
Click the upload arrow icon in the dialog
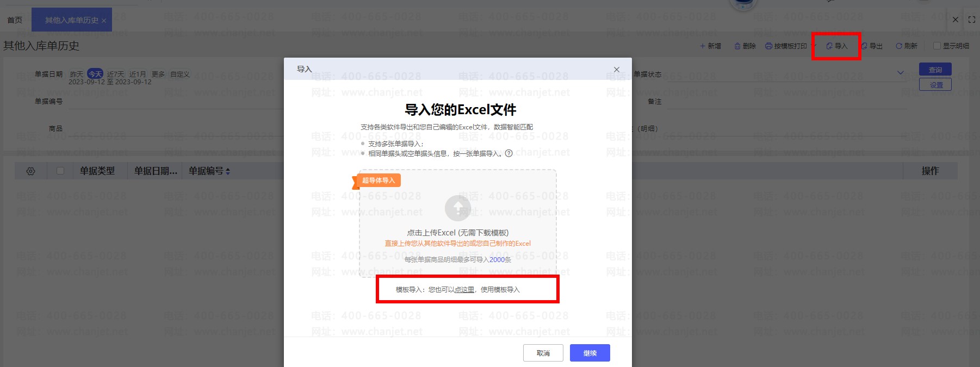pos(458,208)
